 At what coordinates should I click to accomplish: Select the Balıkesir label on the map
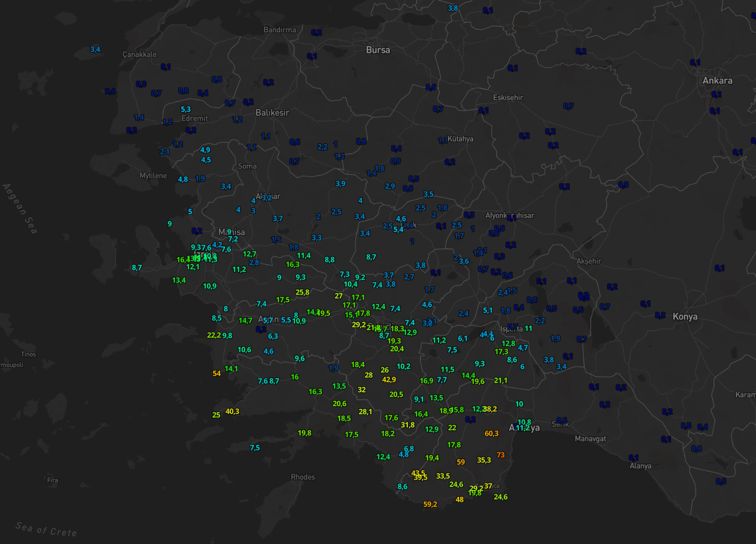click(272, 113)
